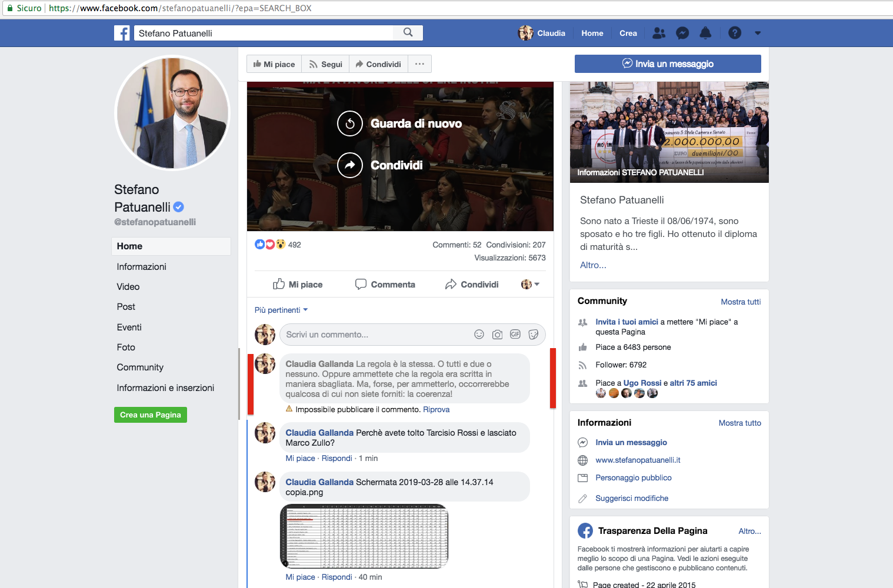Click Mostra tutto in Informazioni panel
Viewport: 893px width, 588px height.
pos(740,423)
